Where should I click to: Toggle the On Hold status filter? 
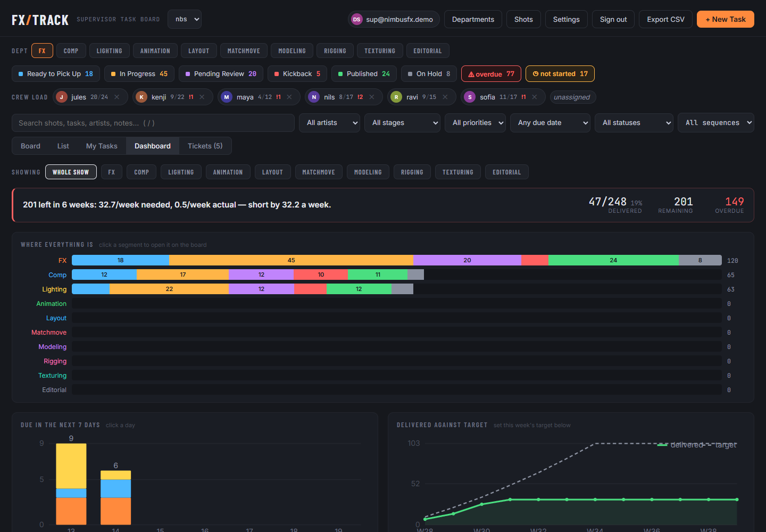(429, 74)
